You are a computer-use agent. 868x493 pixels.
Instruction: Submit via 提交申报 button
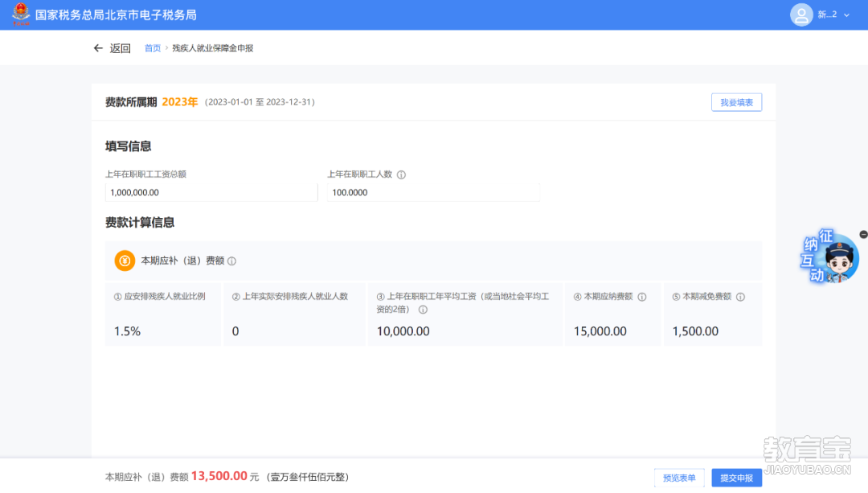[x=736, y=478]
